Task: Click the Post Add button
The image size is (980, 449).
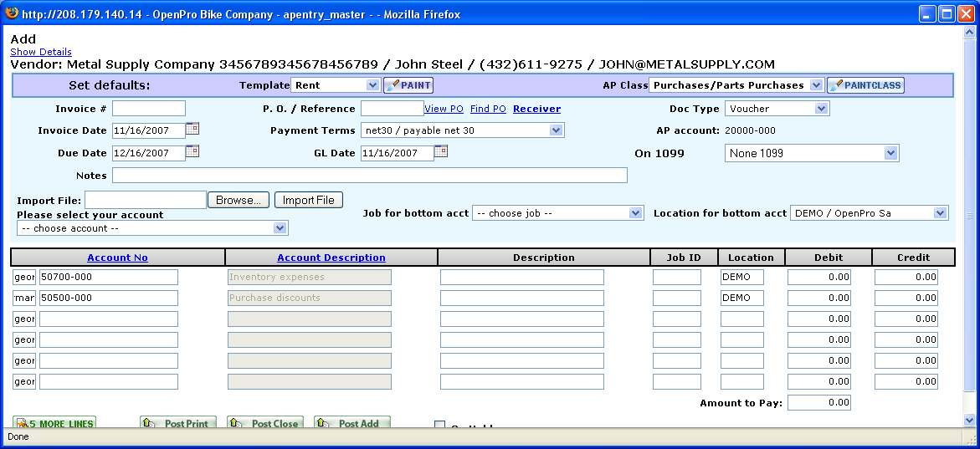Action: pyautogui.click(x=352, y=423)
